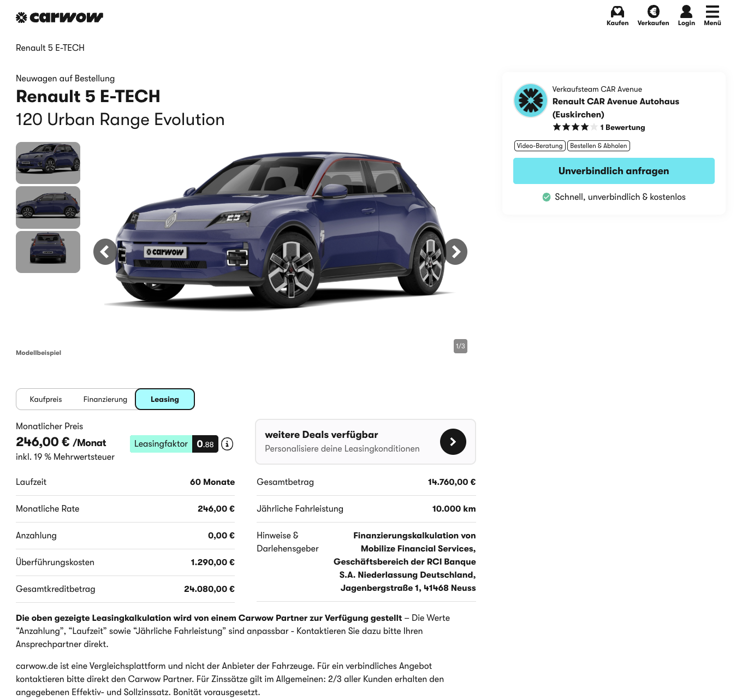Go to carwow logo homepage
The image size is (736, 700).
(x=60, y=17)
